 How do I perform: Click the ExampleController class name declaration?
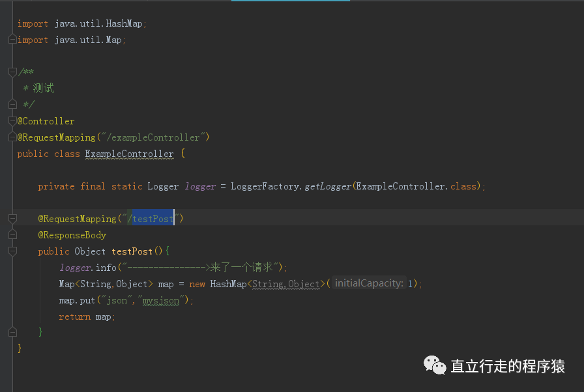129,154
